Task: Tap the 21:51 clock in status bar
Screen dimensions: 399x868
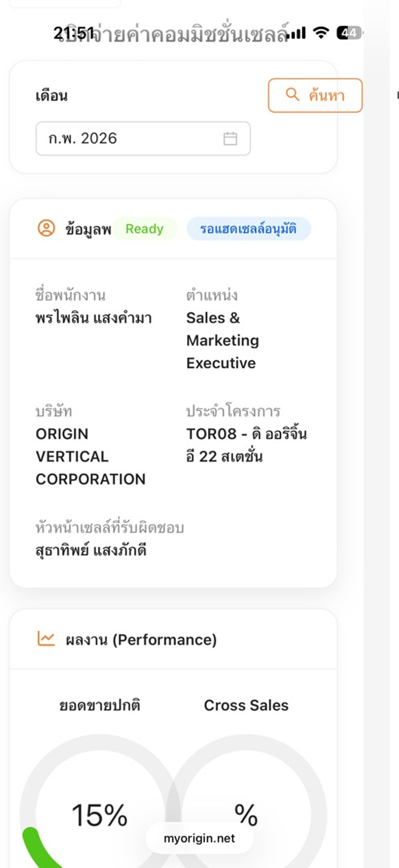Action: 73,34
